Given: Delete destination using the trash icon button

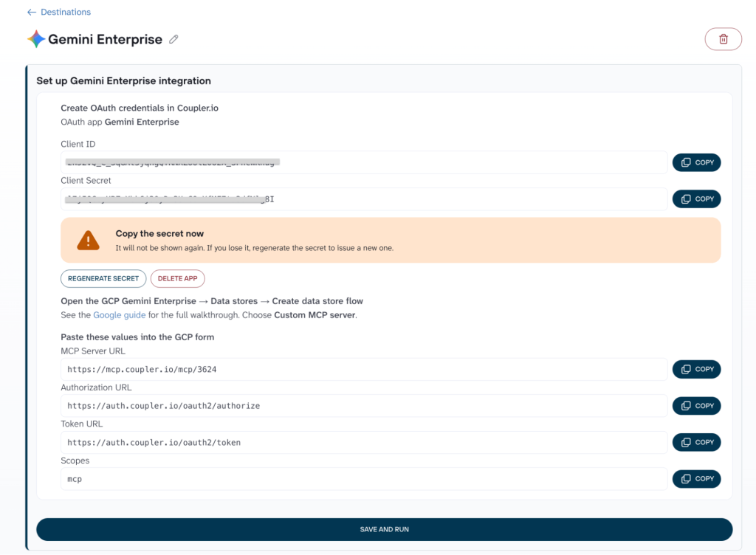Looking at the screenshot, I should tap(723, 39).
